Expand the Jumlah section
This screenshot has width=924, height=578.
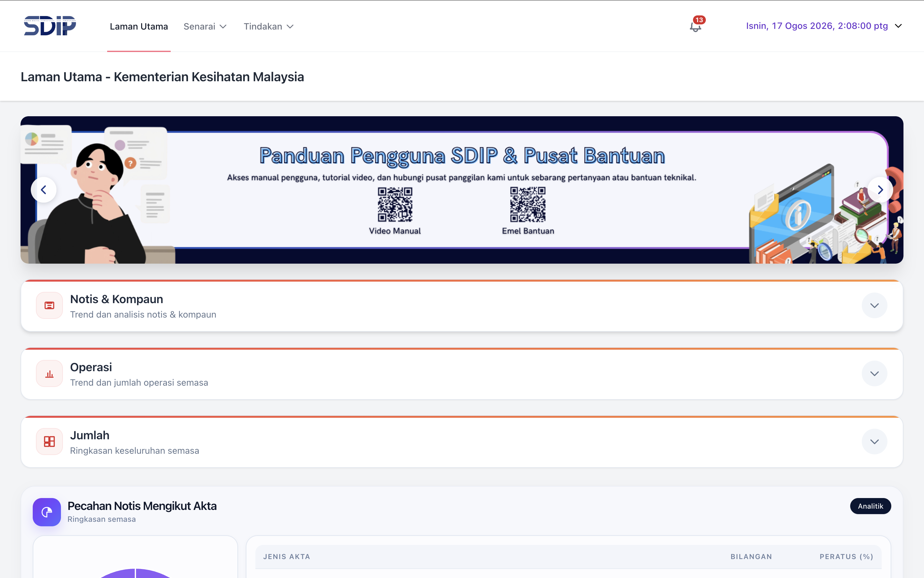[874, 442]
